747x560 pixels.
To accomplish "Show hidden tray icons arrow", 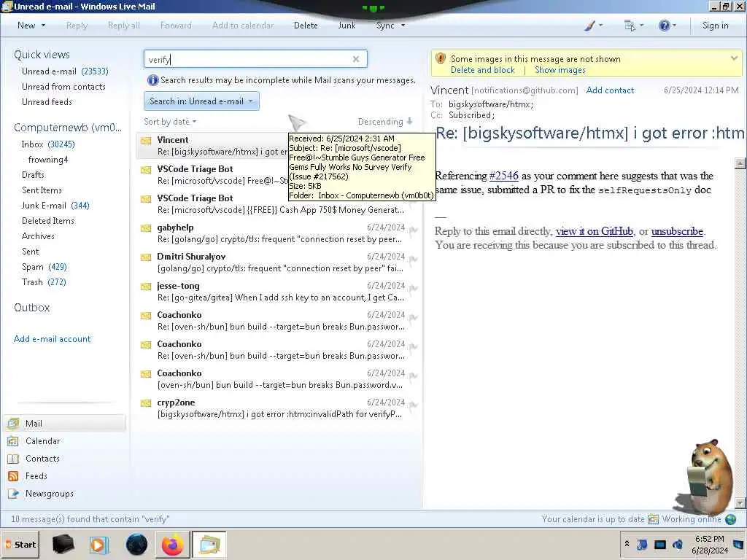I will pyautogui.click(x=627, y=544).
